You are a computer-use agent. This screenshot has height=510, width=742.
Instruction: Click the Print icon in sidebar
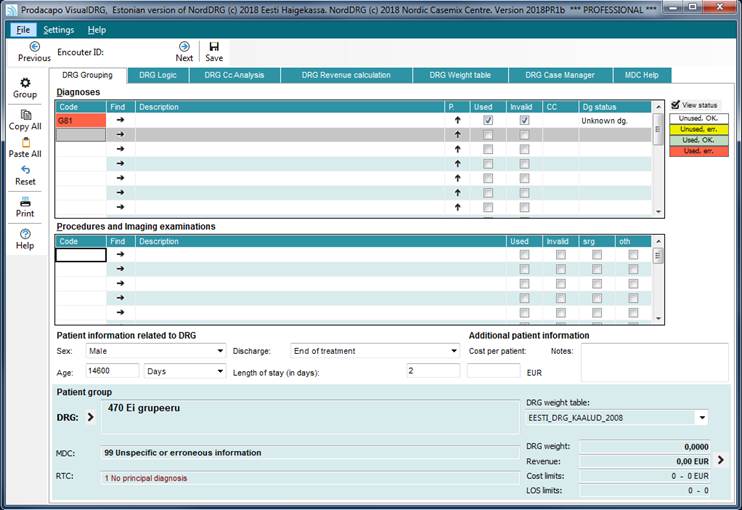tap(25, 202)
